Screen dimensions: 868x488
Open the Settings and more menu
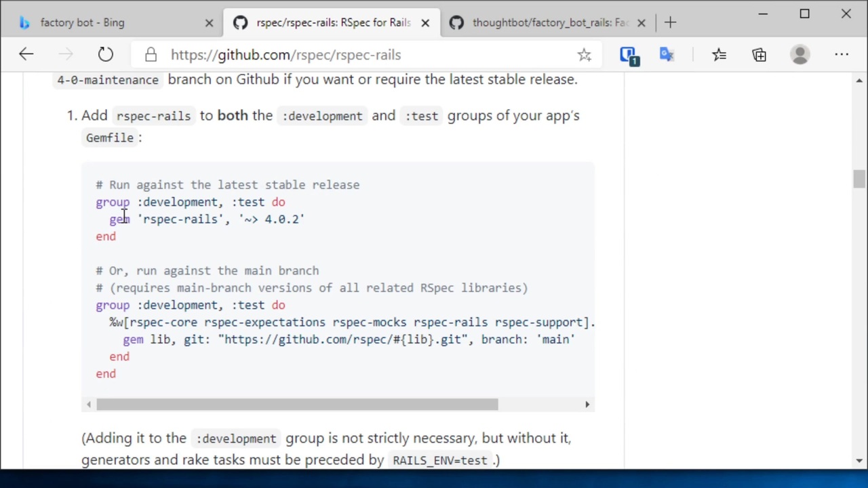tap(842, 55)
